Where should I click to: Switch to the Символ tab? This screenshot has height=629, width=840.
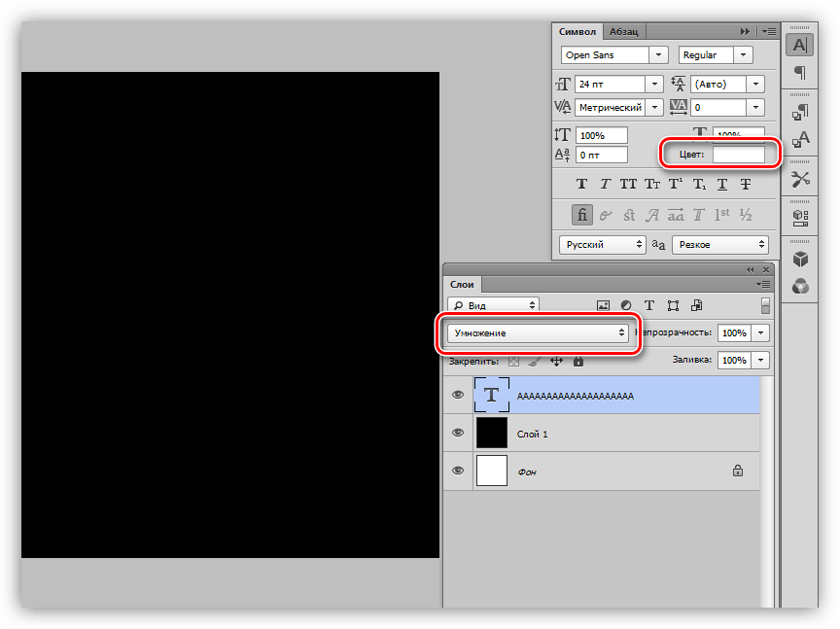(577, 32)
